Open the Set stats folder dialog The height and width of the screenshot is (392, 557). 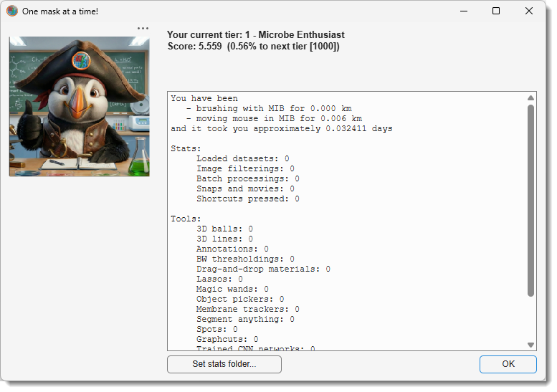[x=224, y=364]
